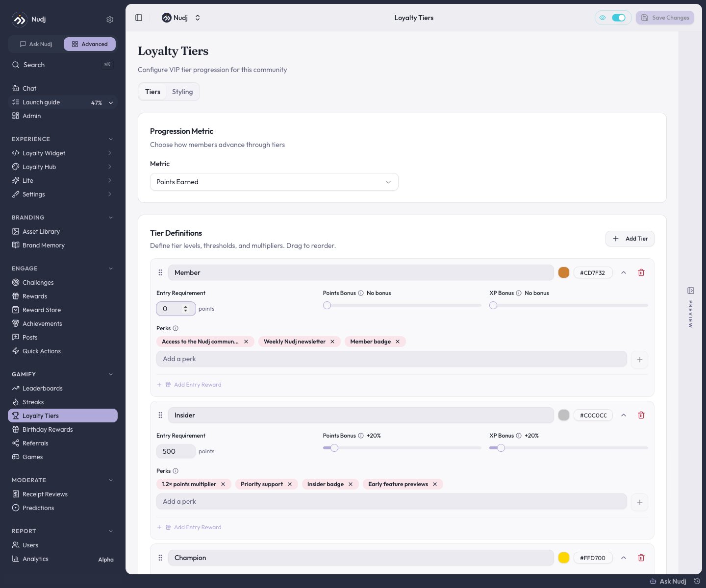
Task: Collapse the Member tier card
Action: click(x=624, y=272)
